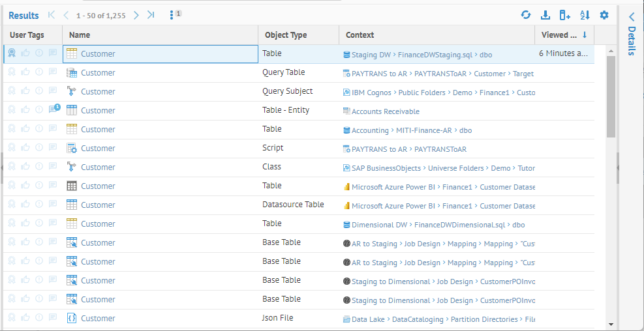Open the settings gear in Results toolbar

click(x=604, y=15)
